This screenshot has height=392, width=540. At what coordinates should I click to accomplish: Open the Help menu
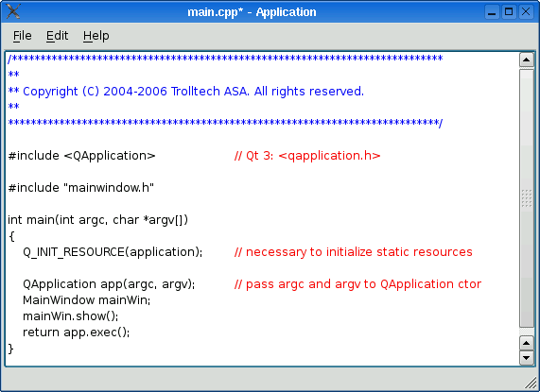[x=96, y=36]
